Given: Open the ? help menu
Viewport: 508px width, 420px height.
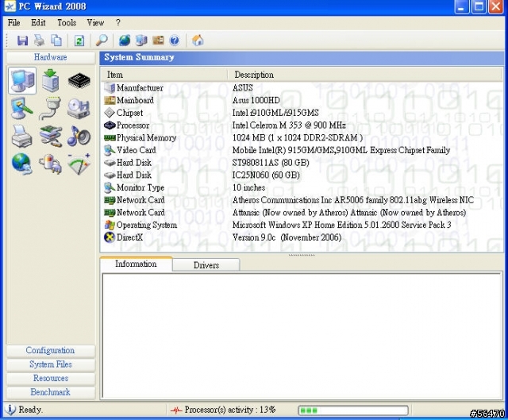Looking at the screenshot, I should point(118,23).
